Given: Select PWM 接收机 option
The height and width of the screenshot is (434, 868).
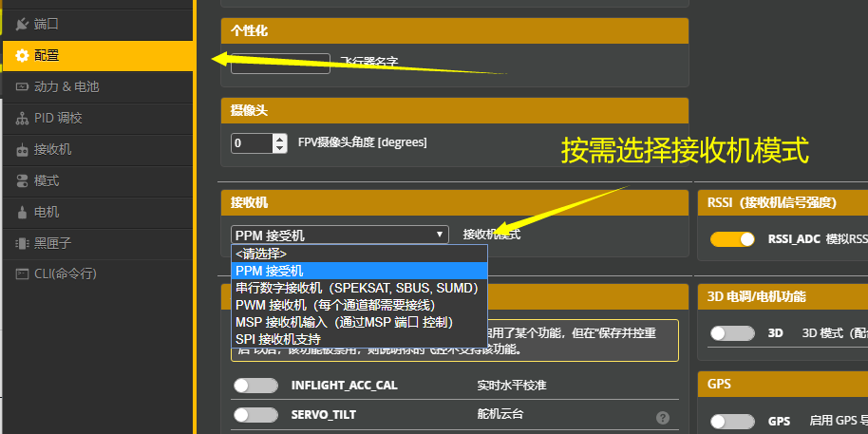Looking at the screenshot, I should 359,305.
